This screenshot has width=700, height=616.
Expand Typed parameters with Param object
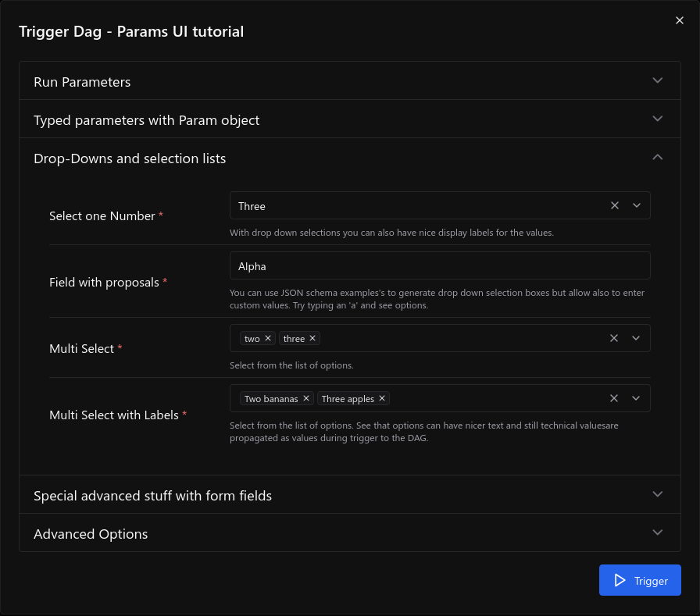(x=349, y=119)
